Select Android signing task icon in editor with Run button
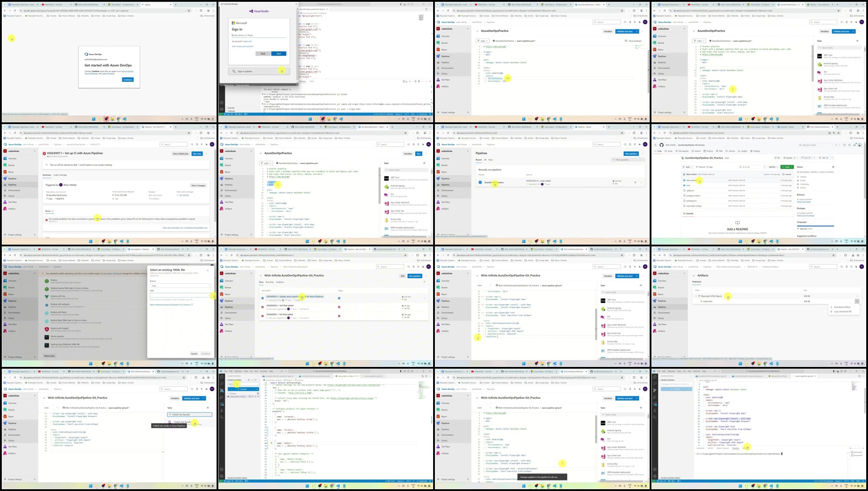The image size is (868, 491). [386, 187]
